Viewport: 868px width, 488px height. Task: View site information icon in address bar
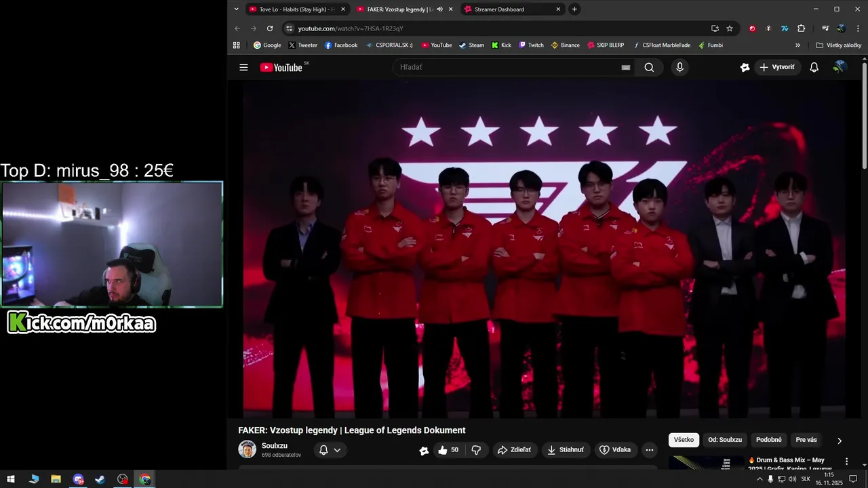pos(289,28)
